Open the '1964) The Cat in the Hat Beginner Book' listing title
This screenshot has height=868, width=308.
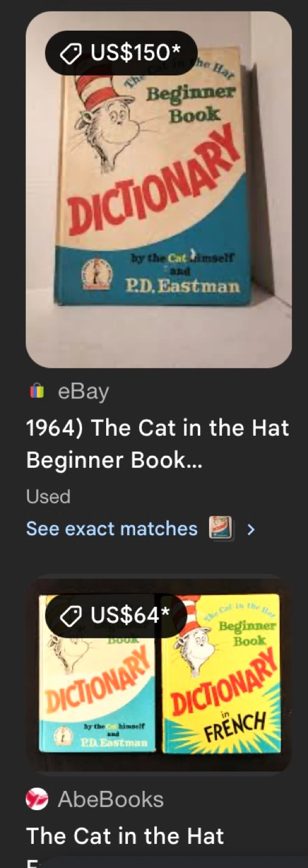[158, 444]
